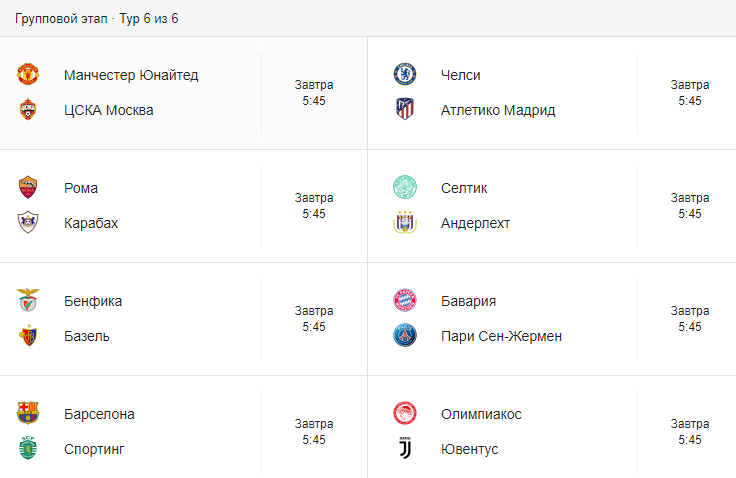Select the Базель team name
Image resolution: width=736 pixels, height=478 pixels.
click(87, 336)
